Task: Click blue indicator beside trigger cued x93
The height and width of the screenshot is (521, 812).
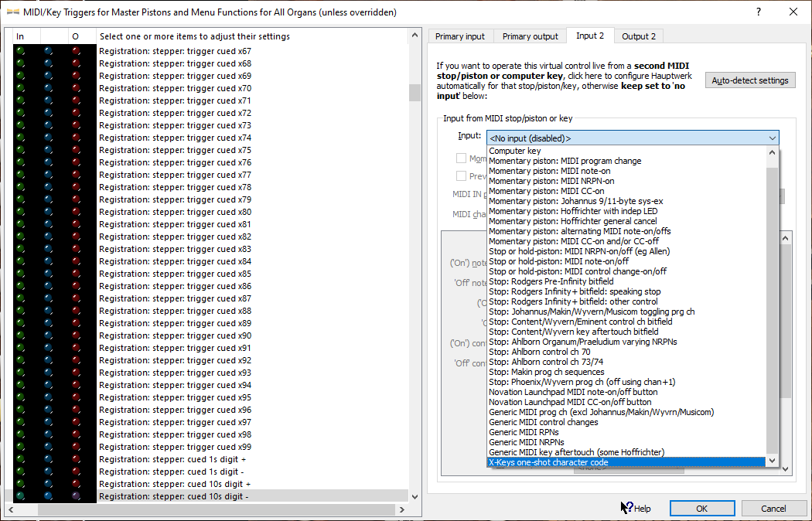Action: point(48,373)
